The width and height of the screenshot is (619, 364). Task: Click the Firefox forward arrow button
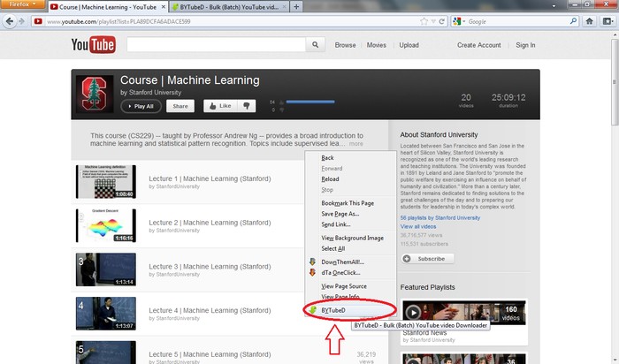(x=22, y=21)
